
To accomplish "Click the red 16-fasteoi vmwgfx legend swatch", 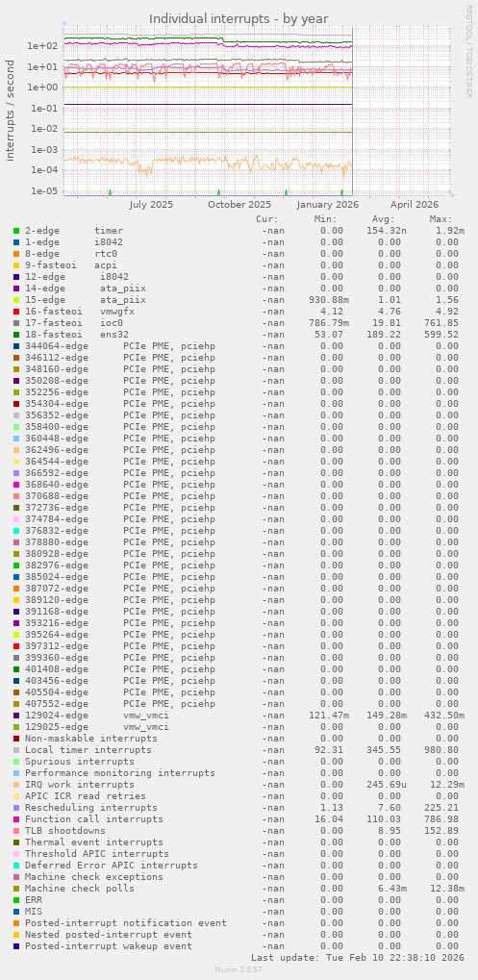I will coord(16,312).
